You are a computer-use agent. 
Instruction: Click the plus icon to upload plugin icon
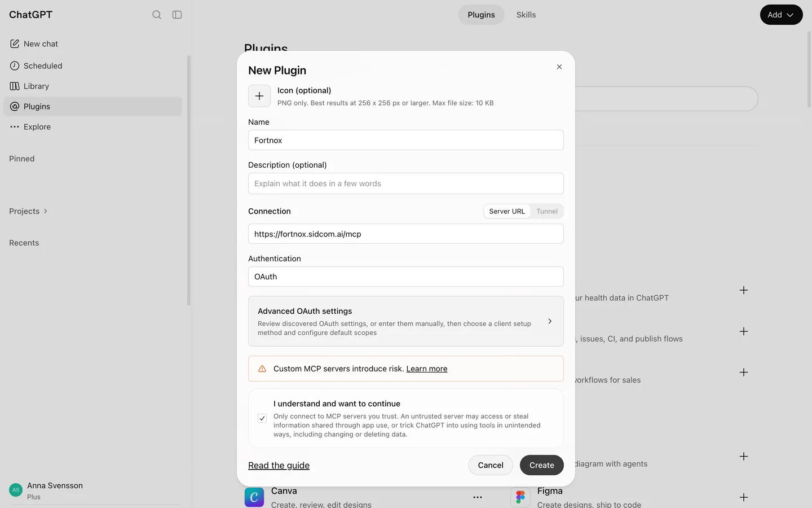(x=259, y=96)
